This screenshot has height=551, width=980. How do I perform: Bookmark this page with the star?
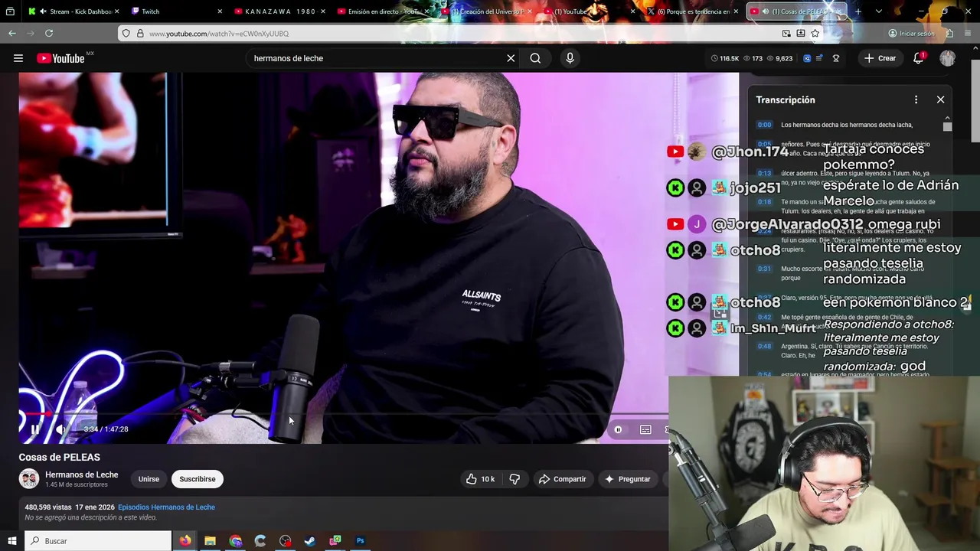click(x=815, y=34)
